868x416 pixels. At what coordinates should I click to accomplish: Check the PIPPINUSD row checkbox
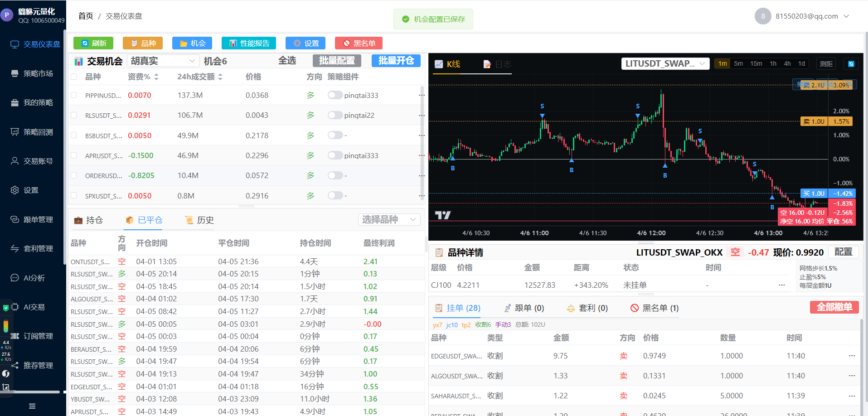[74, 95]
